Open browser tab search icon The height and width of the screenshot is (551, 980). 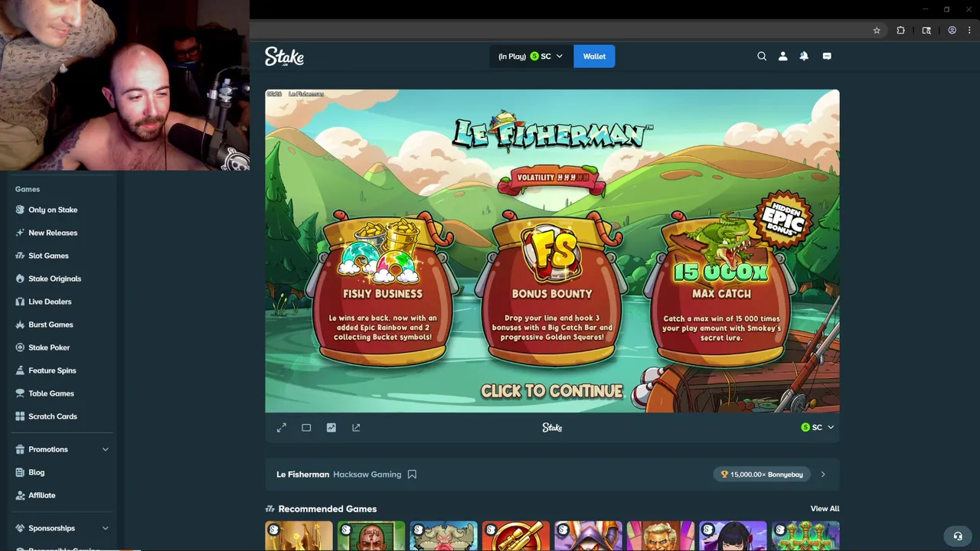[x=926, y=31]
